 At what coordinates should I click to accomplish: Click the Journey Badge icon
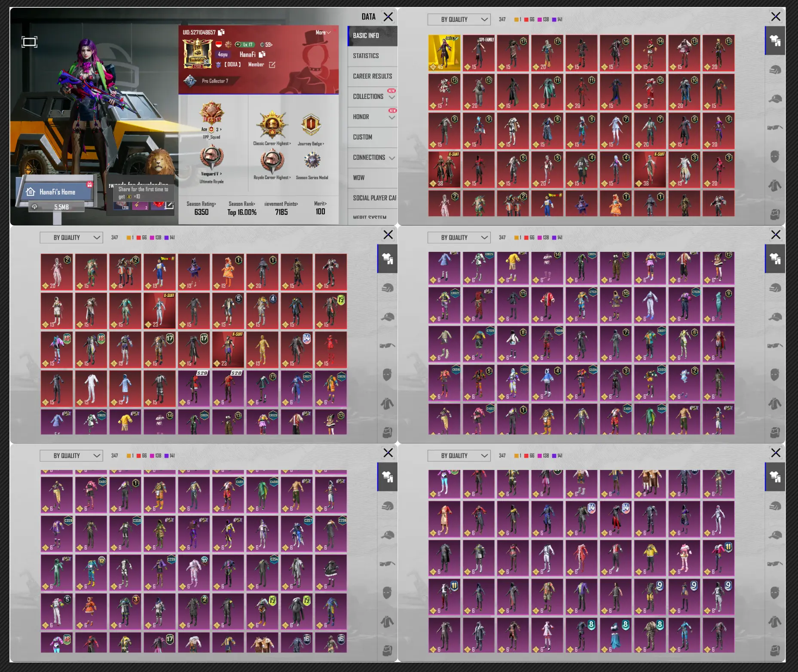311,125
